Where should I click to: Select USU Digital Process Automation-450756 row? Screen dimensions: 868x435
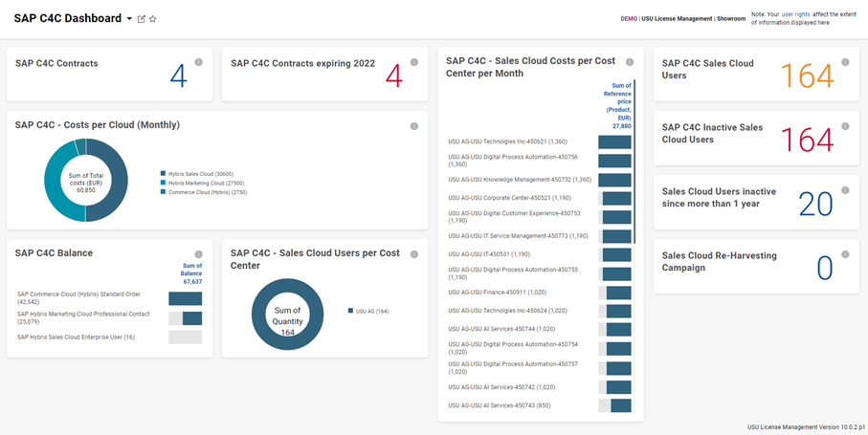540,161
